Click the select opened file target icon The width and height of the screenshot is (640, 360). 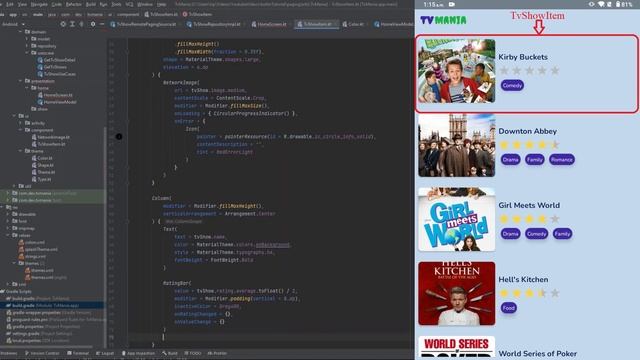click(63, 24)
